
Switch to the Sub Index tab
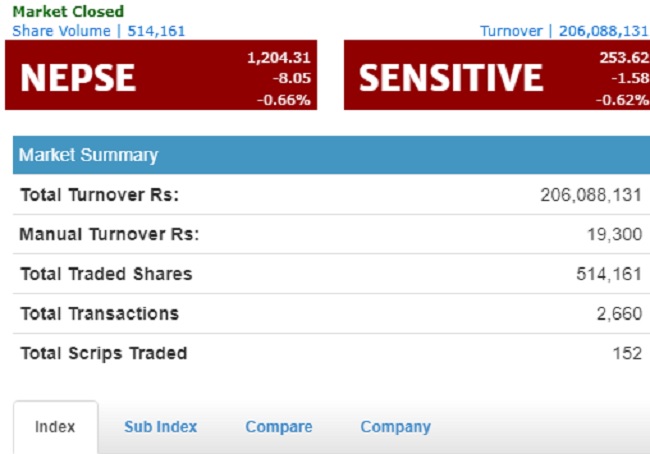pyautogui.click(x=160, y=427)
